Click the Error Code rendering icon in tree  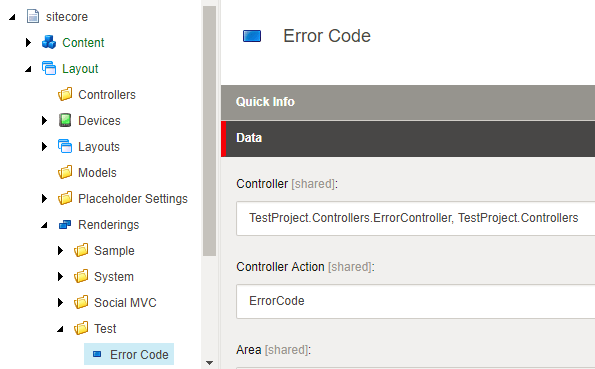(x=97, y=354)
